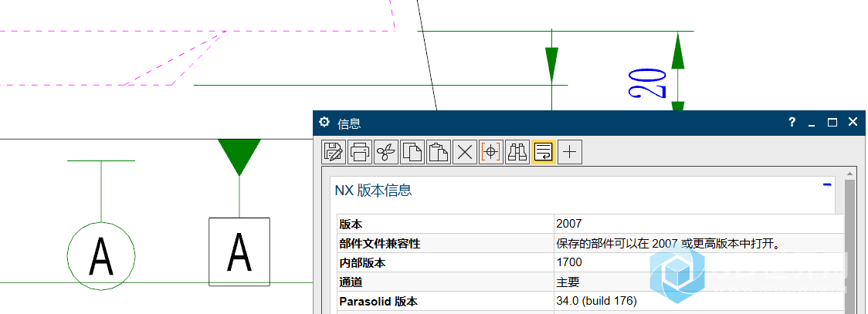Click the vertical scrollbar in 信息 window

coord(851,248)
